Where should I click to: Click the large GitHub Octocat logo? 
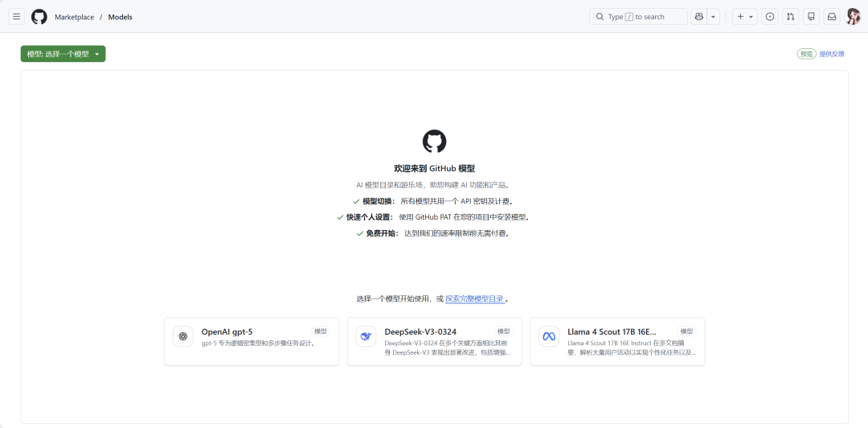pyautogui.click(x=434, y=142)
